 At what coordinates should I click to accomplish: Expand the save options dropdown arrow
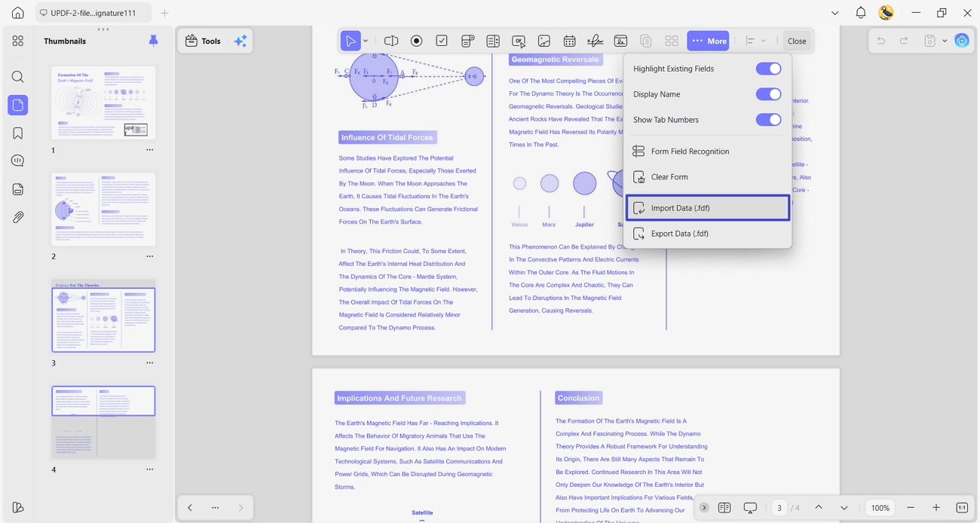coord(945,41)
